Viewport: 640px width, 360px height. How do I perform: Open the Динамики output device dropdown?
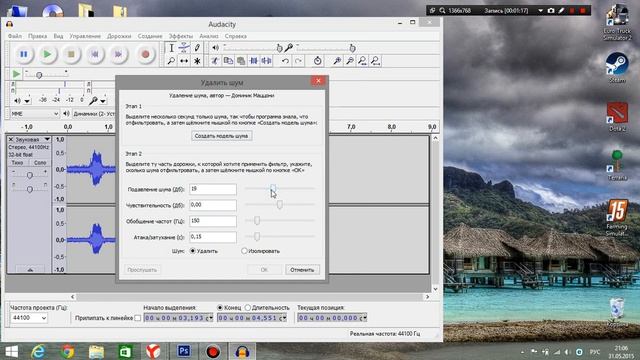tap(95, 114)
